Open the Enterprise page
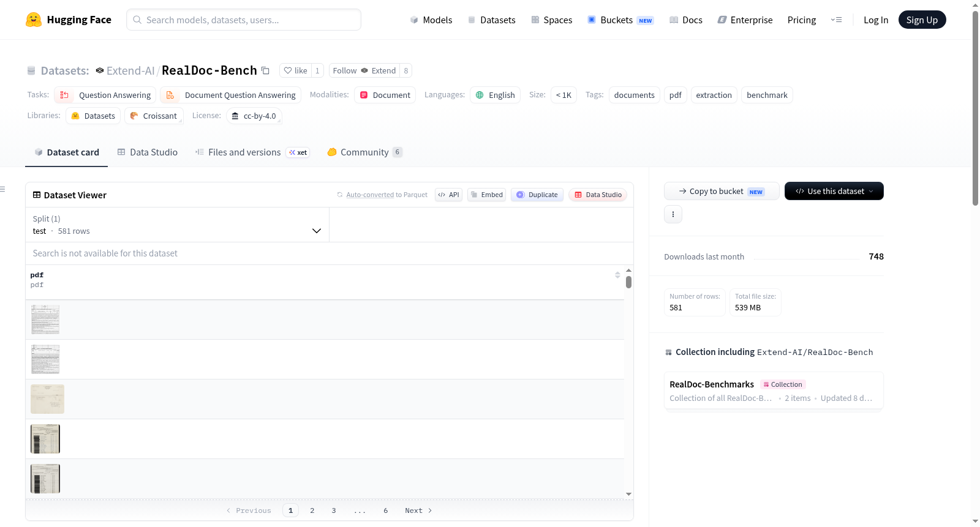This screenshot has height=527, width=980. 745,20
